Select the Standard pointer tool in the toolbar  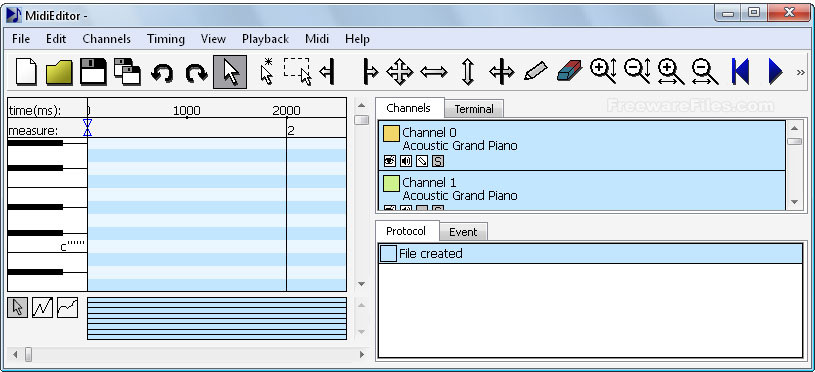click(230, 72)
